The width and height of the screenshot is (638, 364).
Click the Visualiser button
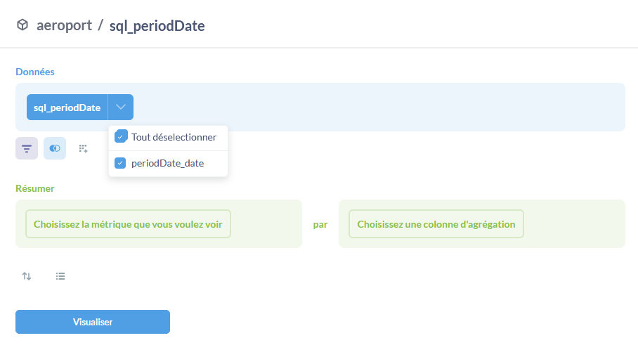coord(93,322)
